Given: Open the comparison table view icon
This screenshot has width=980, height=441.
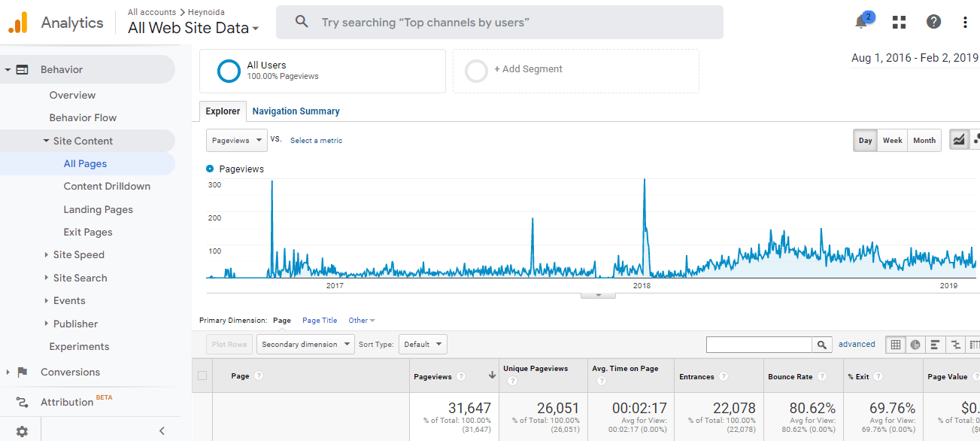Looking at the screenshot, I should point(954,344).
